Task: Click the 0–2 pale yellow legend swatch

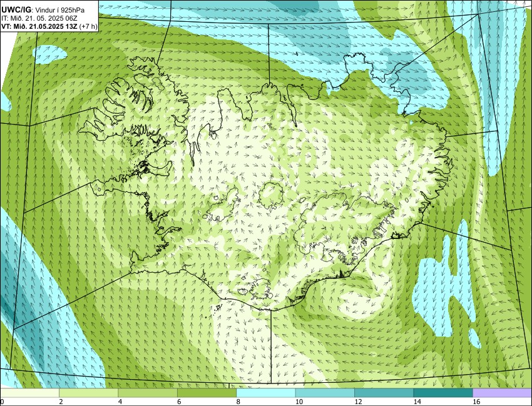Action: coord(29,393)
